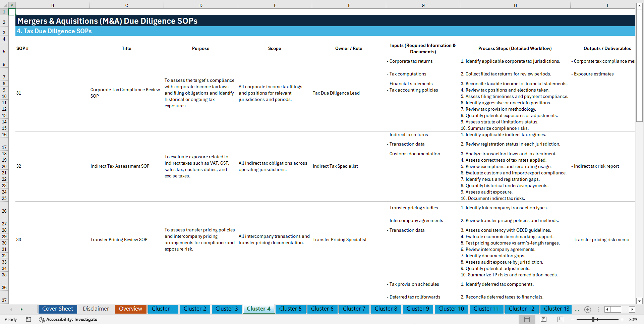Start macro recording from the status bar
Screen dimensions: 644x324
(28, 319)
